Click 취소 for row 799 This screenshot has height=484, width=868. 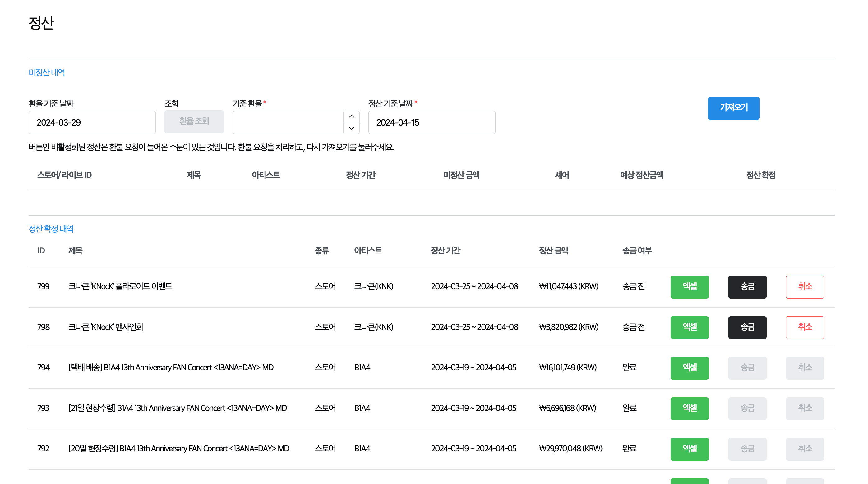[x=805, y=287]
